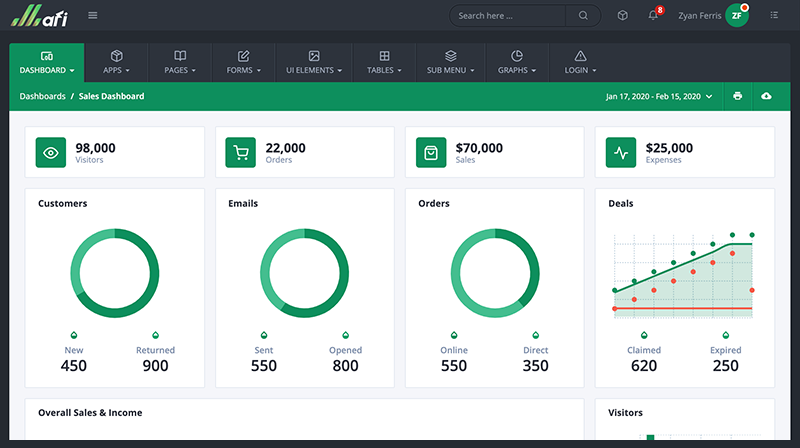This screenshot has width=800, height=448.
Task: Click the Dashboards breadcrumb link
Action: 42,97
